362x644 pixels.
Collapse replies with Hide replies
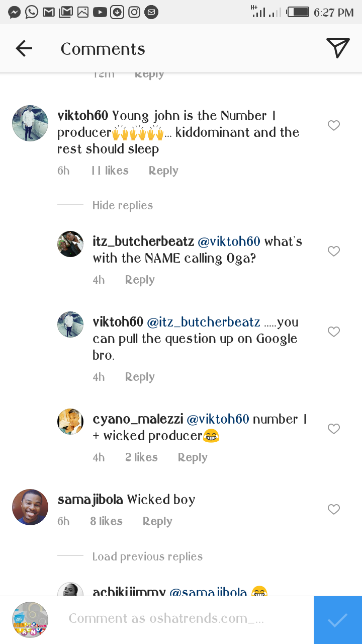[122, 205]
